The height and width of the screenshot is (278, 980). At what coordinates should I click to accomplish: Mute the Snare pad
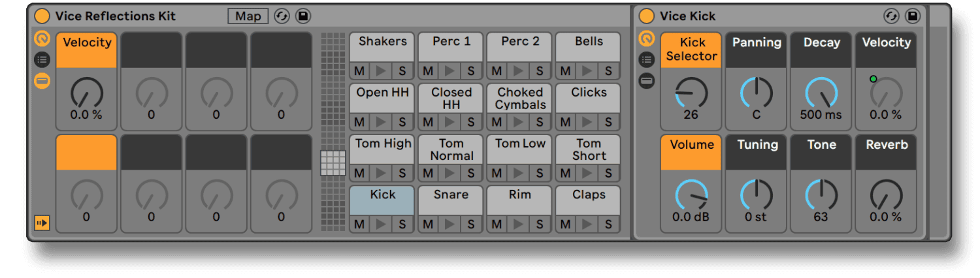point(428,224)
